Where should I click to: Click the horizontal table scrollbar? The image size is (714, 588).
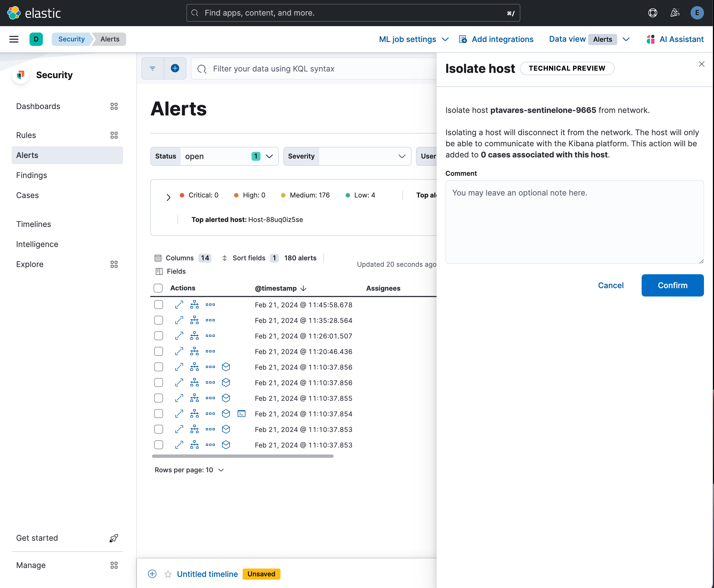243,456
